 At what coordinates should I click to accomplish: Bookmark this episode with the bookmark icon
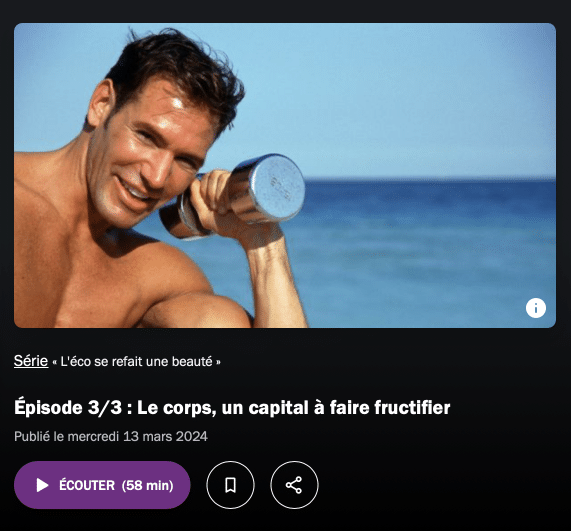click(230, 485)
